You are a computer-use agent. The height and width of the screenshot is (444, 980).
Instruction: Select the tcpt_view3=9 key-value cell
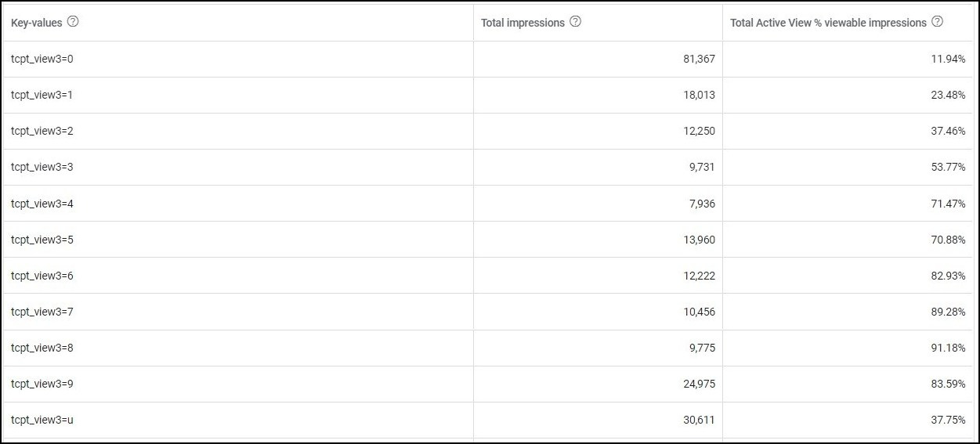(42, 384)
